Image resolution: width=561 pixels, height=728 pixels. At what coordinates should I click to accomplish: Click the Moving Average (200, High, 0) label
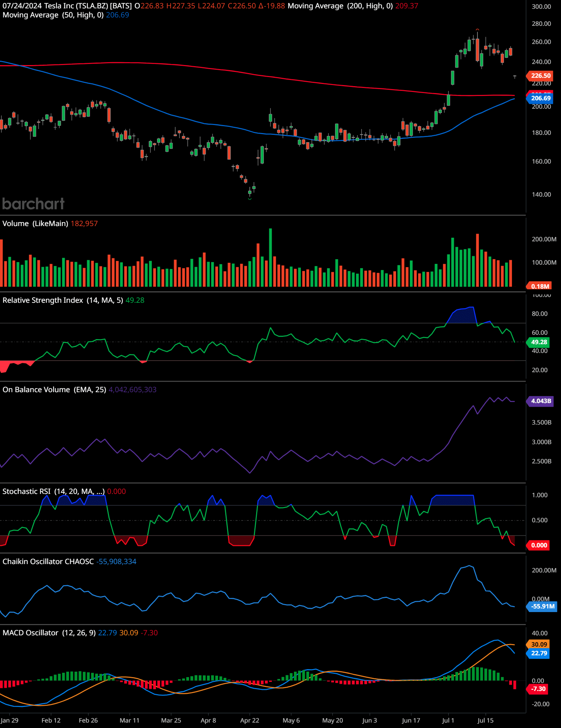pos(340,6)
